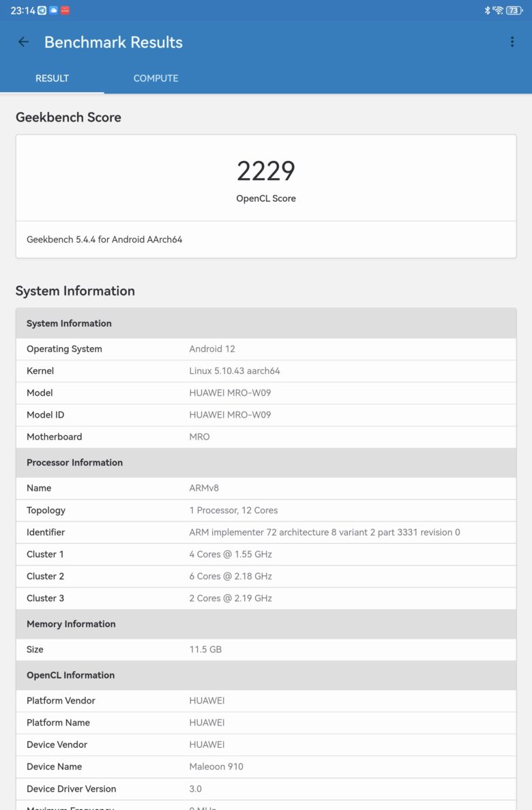532x810 pixels.
Task: Tap Cluster 1 value 4 Cores @ 1.55 GHz
Action: pos(231,554)
